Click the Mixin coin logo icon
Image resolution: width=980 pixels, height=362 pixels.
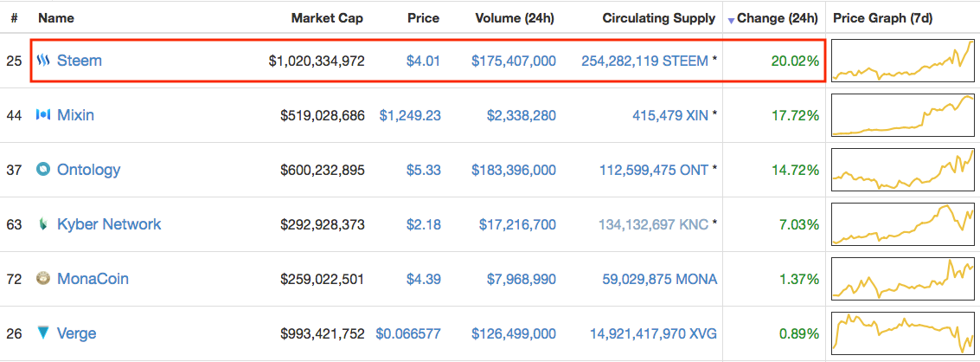[43, 114]
